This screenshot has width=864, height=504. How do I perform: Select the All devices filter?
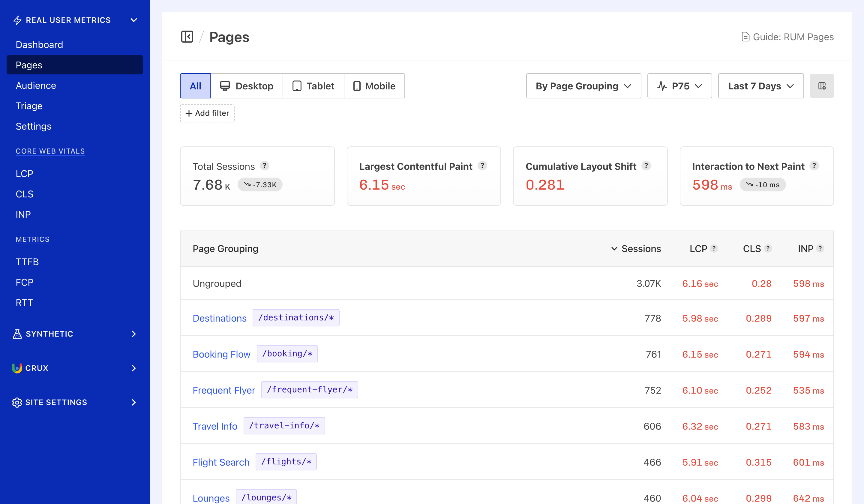(195, 86)
